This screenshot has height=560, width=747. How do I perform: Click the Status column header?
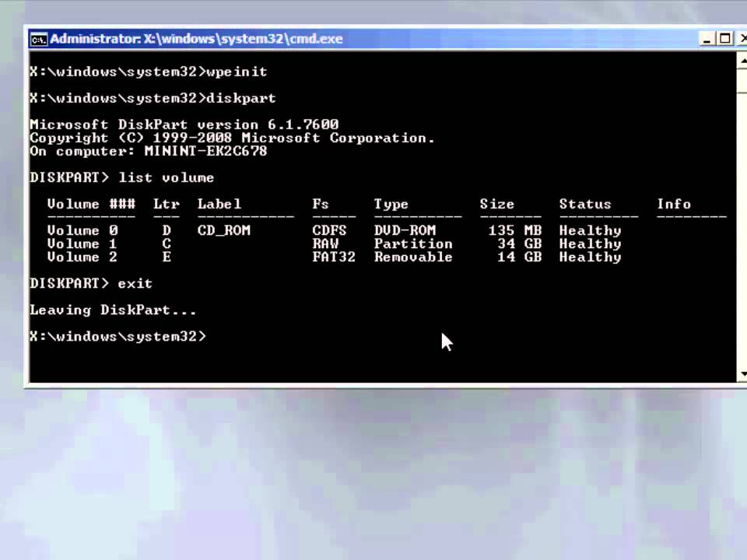[585, 205]
